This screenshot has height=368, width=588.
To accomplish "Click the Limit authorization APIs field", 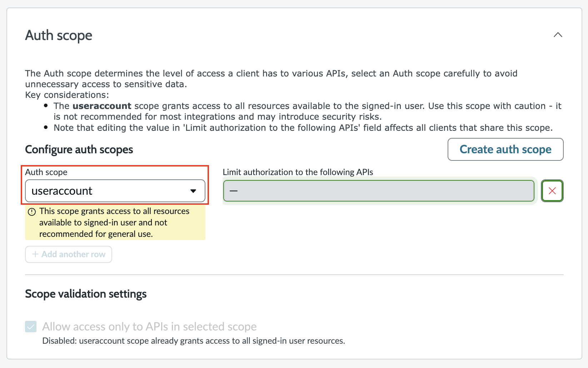I will 379,191.
